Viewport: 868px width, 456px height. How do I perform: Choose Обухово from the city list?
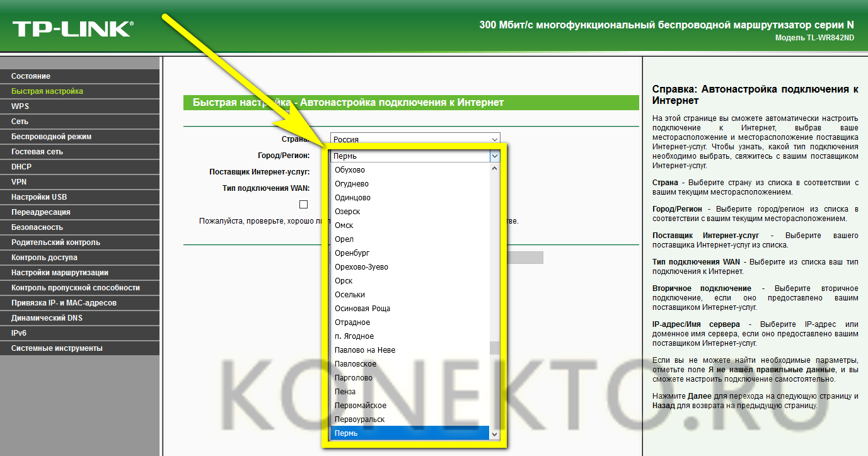pos(410,170)
